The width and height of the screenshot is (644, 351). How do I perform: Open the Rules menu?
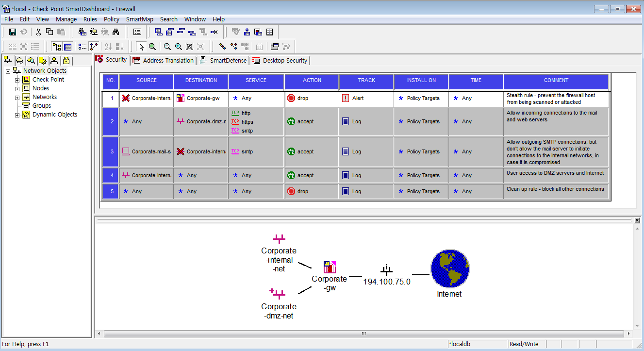coord(90,19)
